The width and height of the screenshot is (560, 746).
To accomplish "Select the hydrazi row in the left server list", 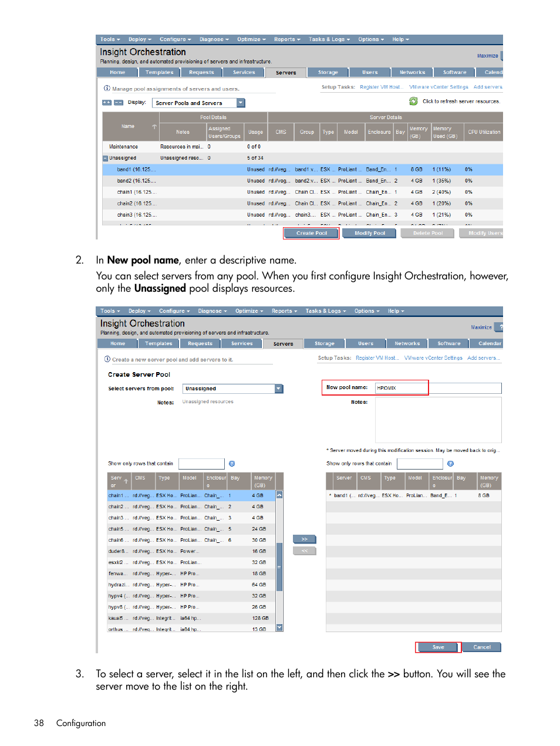I will (x=191, y=585).
